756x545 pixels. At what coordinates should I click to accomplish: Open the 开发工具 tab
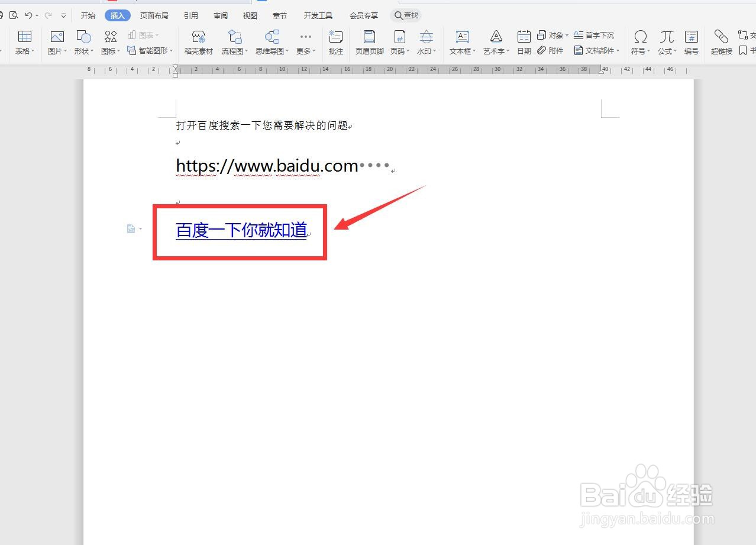pyautogui.click(x=318, y=16)
